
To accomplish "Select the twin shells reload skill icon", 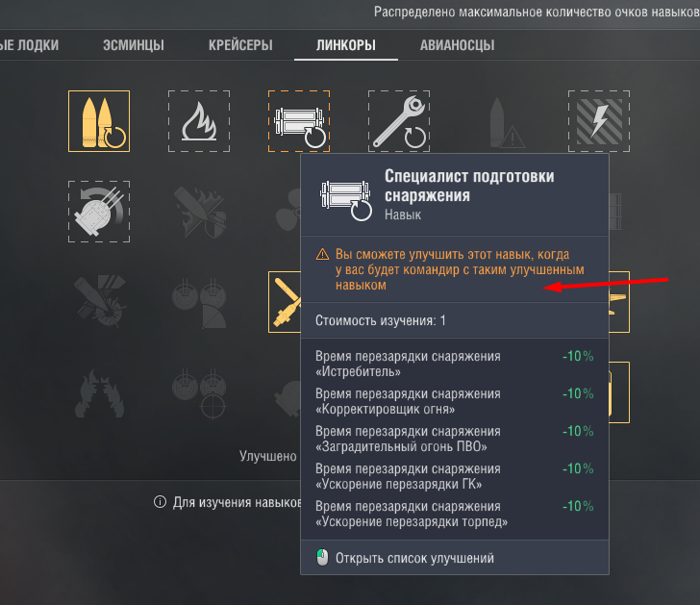I will click(x=99, y=121).
